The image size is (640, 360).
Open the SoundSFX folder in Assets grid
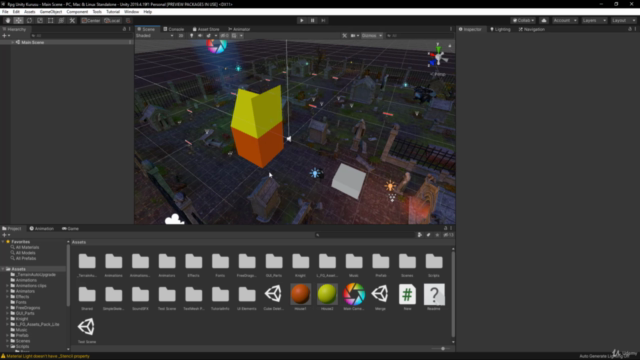tap(140, 298)
